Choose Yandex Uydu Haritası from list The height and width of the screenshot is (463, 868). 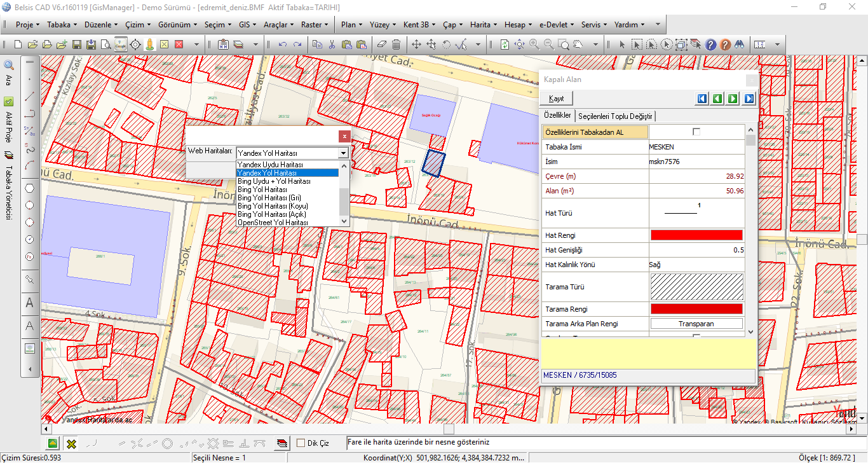click(x=288, y=164)
